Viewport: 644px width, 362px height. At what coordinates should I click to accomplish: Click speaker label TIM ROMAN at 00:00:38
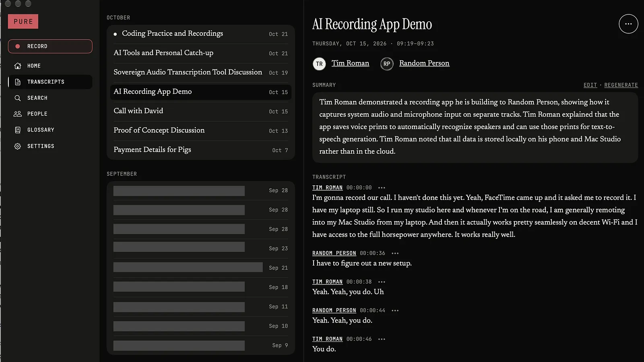coord(327,282)
